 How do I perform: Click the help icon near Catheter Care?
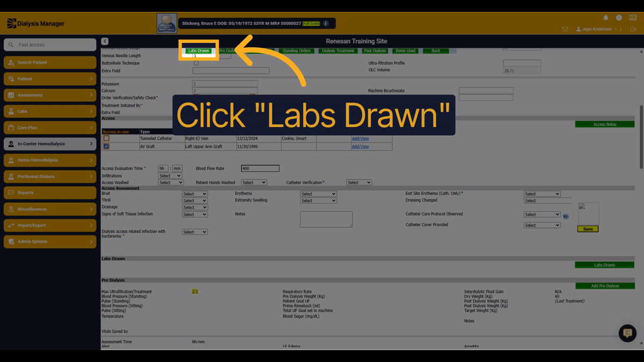566,216
